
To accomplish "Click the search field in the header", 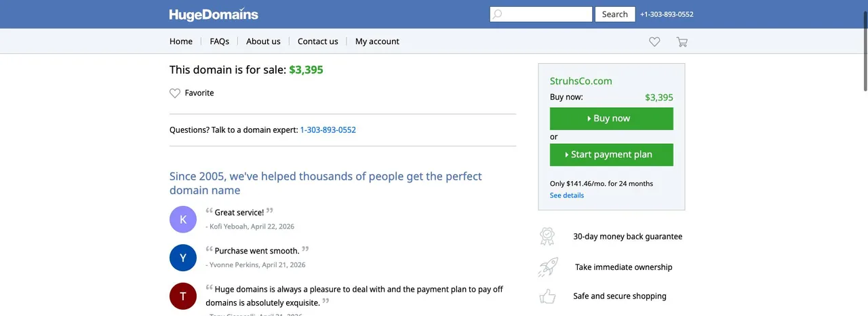I will pyautogui.click(x=541, y=14).
